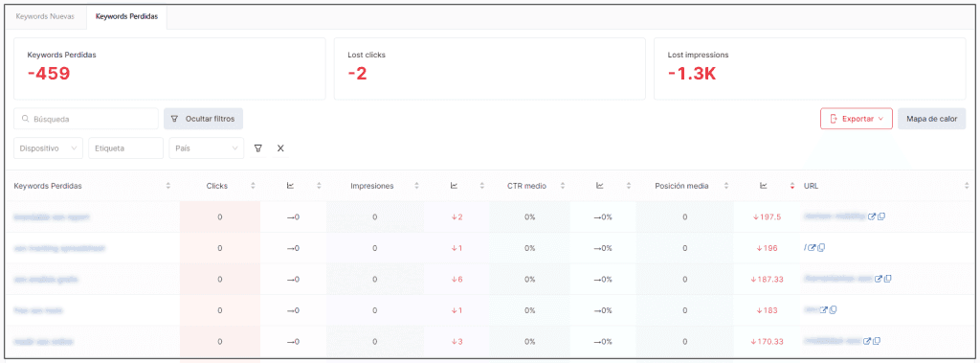Copy the URL in the ↓170.33 row
Image resolution: width=980 pixels, height=363 pixels.
tap(877, 341)
